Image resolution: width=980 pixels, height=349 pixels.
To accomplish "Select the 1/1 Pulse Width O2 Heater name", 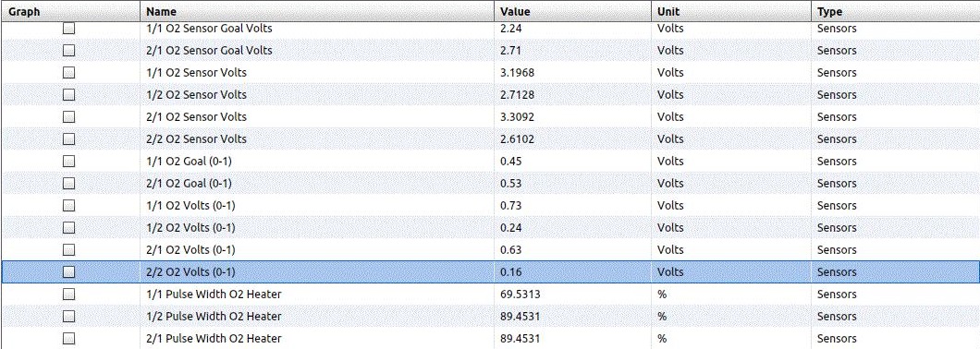I will 214,295.
